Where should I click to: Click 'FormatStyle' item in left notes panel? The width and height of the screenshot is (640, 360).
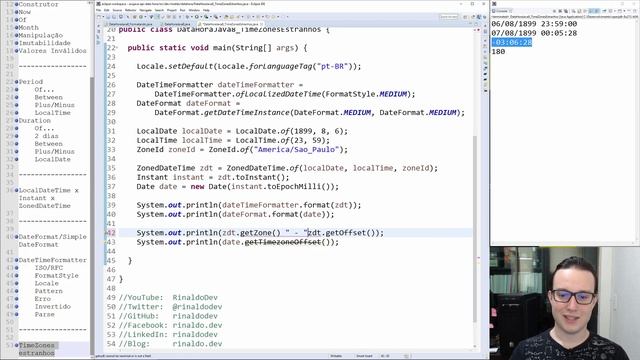click(x=56, y=276)
